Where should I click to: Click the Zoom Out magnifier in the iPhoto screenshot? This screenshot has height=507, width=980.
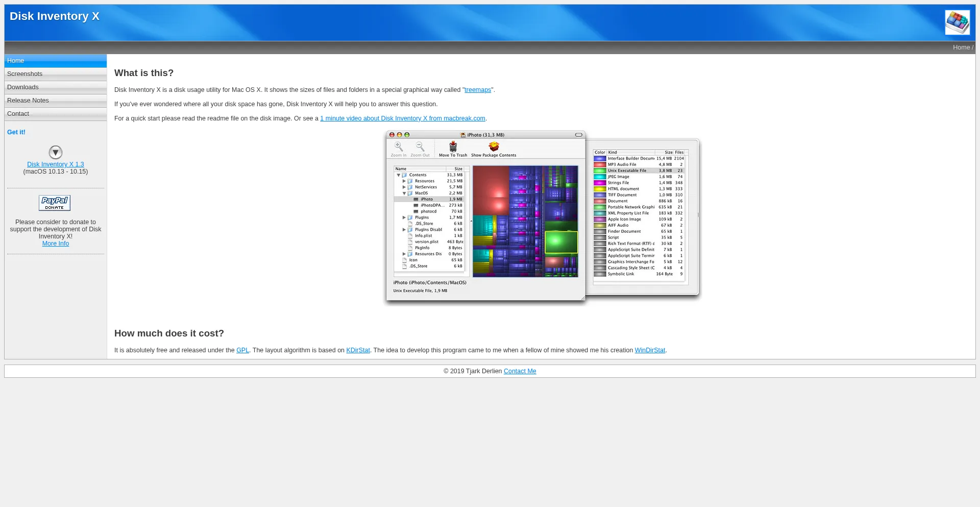pos(420,147)
